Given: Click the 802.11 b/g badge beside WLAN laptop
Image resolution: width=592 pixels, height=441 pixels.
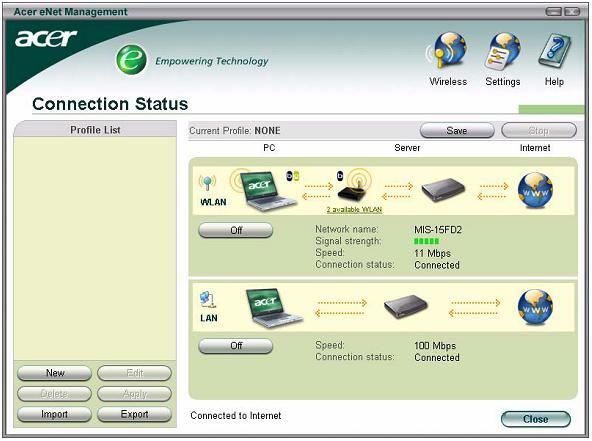Looking at the screenshot, I should (x=293, y=176).
